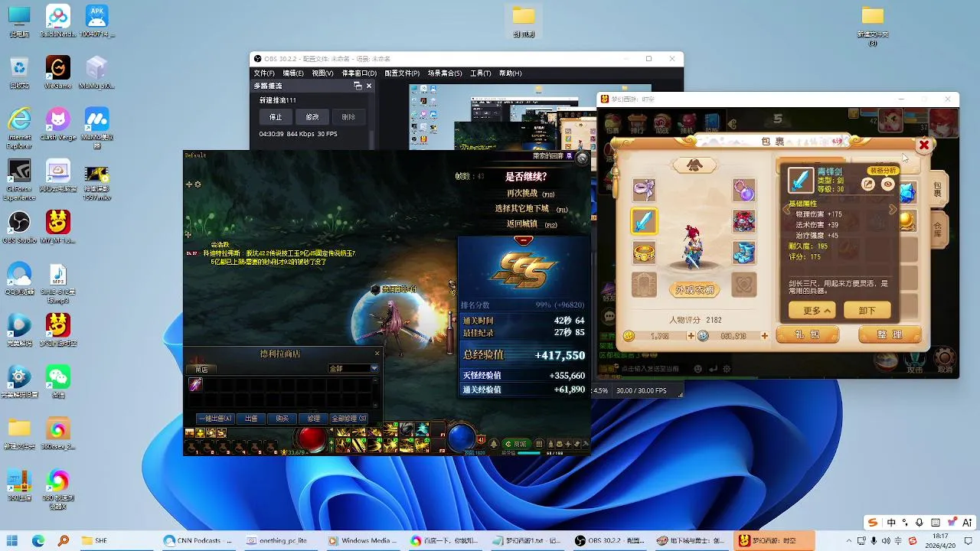Image resolution: width=980 pixels, height=551 pixels.
Task: Go to next item with right arrow
Action: pos(893,210)
